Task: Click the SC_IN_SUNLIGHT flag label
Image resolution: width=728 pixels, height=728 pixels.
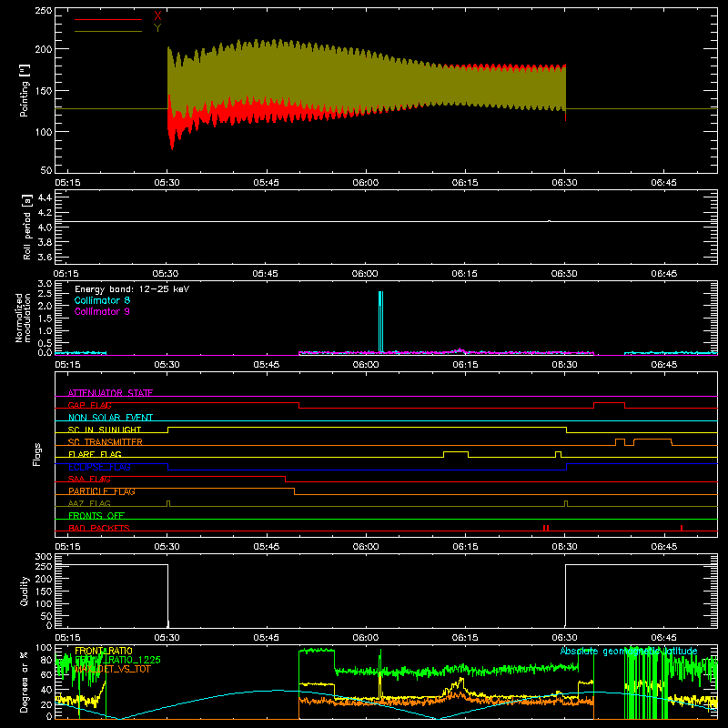Action: 105,430
